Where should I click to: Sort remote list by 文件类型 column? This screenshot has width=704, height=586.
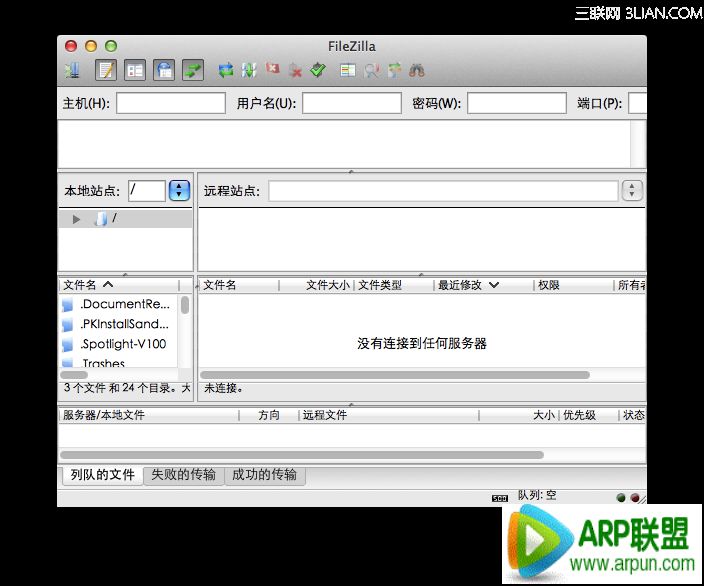tap(394, 285)
